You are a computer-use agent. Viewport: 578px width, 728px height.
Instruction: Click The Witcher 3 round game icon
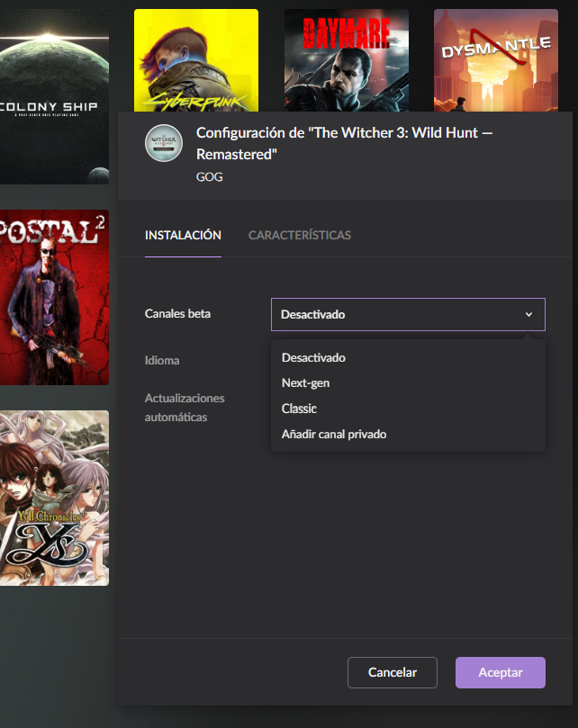click(x=164, y=143)
